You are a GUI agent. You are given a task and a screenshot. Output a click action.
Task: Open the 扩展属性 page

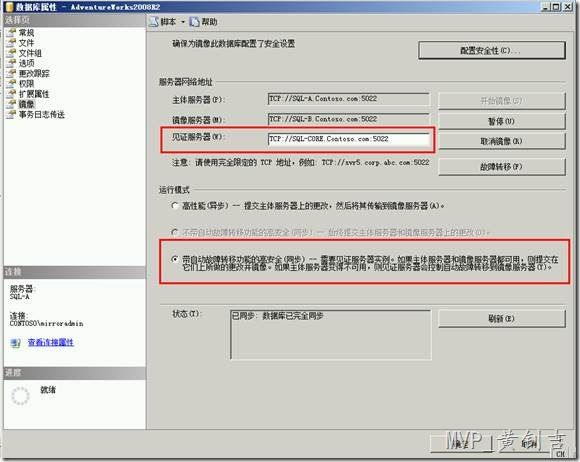34,94
